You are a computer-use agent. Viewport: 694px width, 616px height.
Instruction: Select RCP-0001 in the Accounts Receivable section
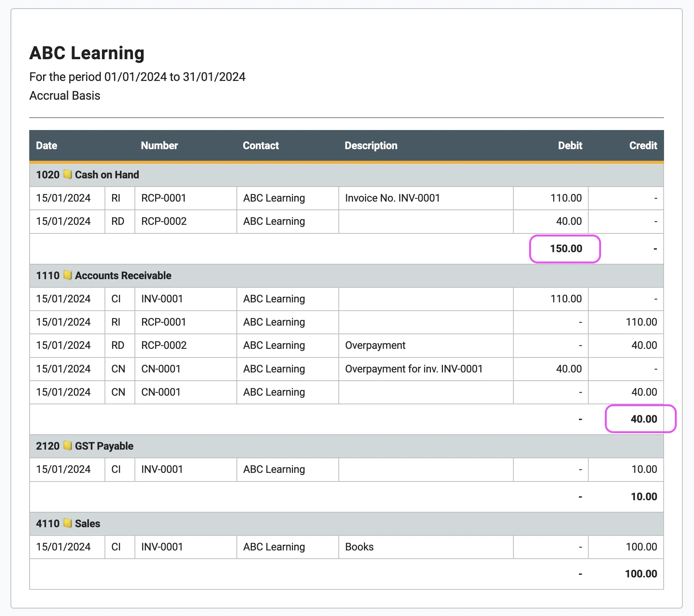[x=164, y=322]
